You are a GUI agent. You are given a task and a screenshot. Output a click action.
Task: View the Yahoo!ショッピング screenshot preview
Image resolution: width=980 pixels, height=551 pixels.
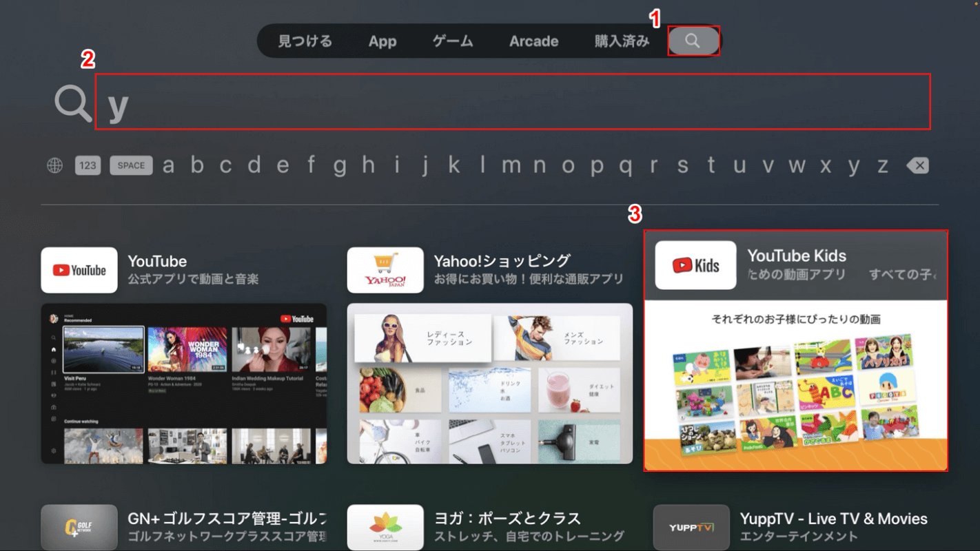tap(490, 384)
